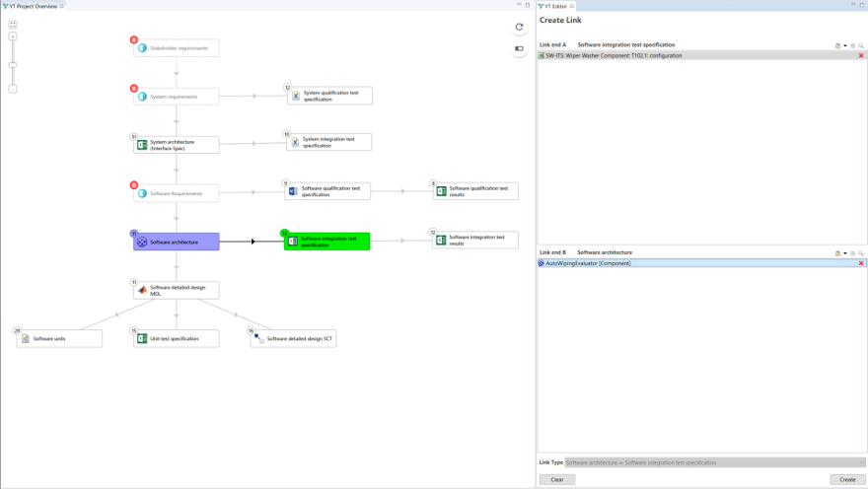Click the Software architecture node icon

142,242
